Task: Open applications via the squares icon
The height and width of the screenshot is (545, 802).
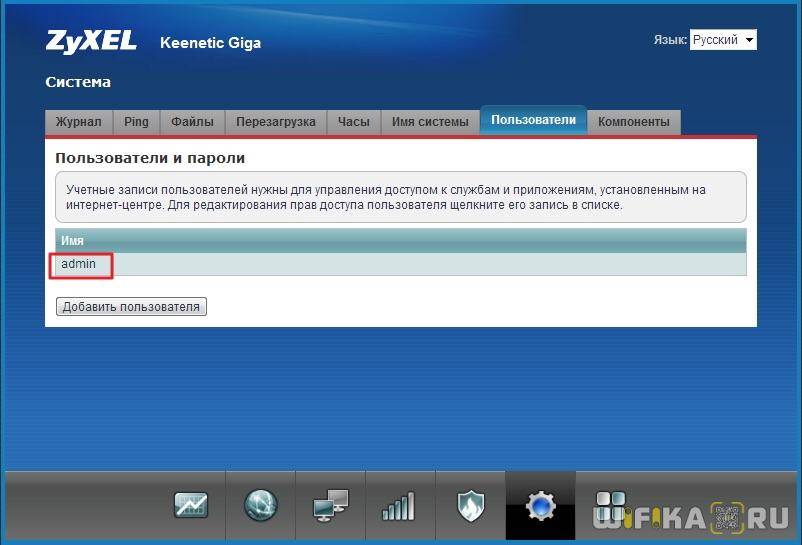Action: click(x=610, y=504)
